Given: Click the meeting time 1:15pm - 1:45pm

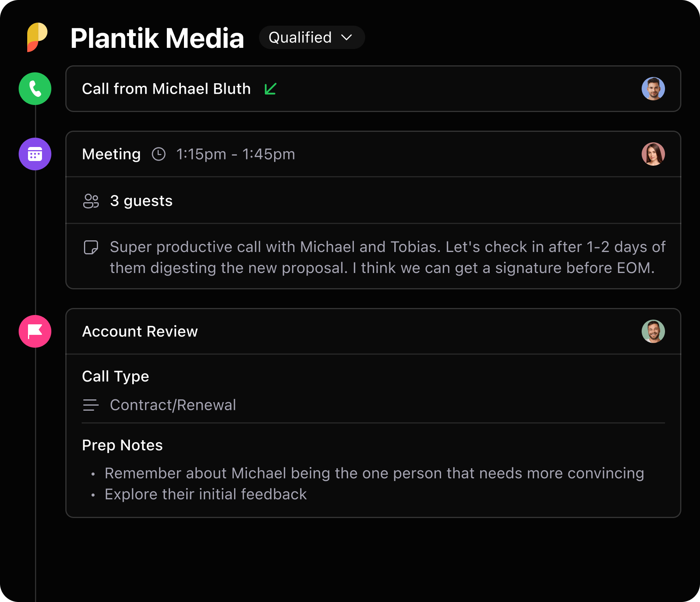Looking at the screenshot, I should (236, 154).
